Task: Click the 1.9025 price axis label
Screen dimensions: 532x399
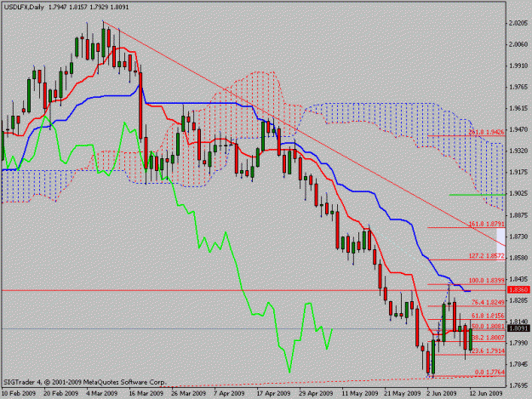Action: click(x=518, y=194)
